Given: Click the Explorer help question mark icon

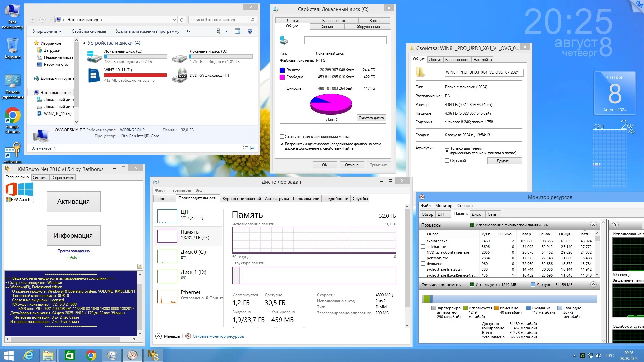Looking at the screenshot, I should coord(250,31).
